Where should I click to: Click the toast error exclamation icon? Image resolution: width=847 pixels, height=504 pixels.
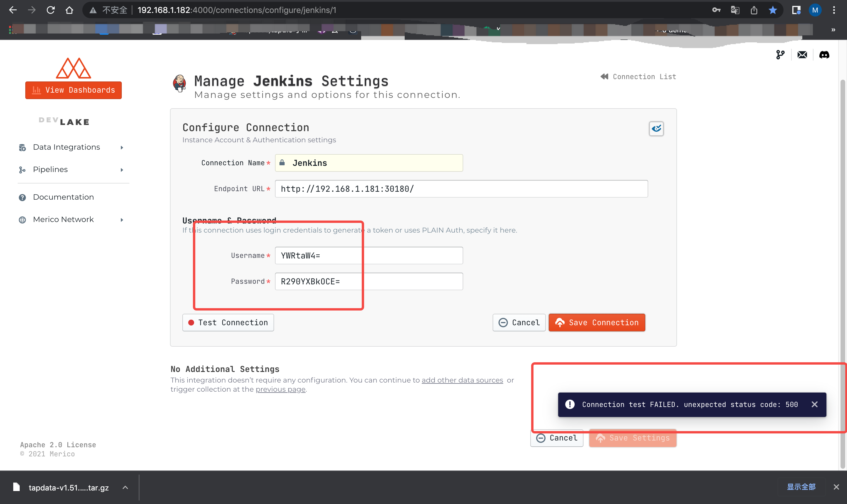click(570, 404)
